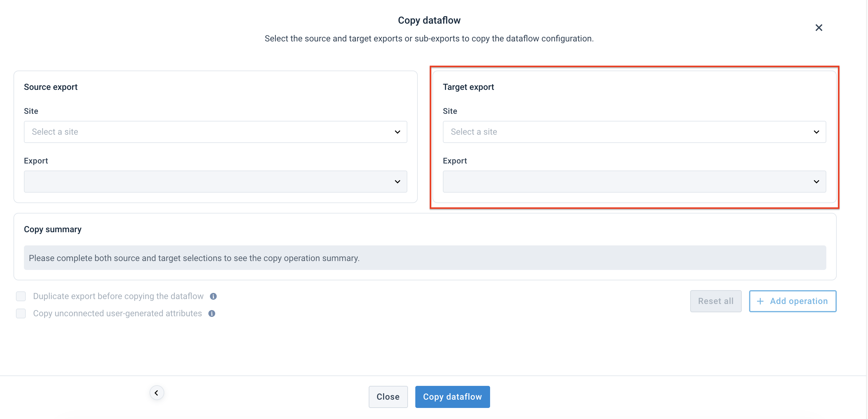Viewport: 868px width, 419px height.
Task: Click the Copy summary message field
Action: click(424, 258)
